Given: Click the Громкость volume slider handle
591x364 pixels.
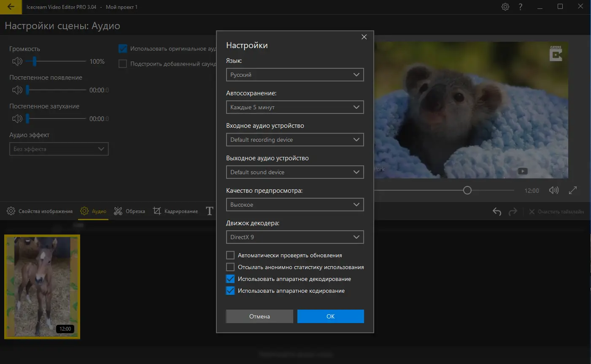Looking at the screenshot, I should click(x=35, y=62).
